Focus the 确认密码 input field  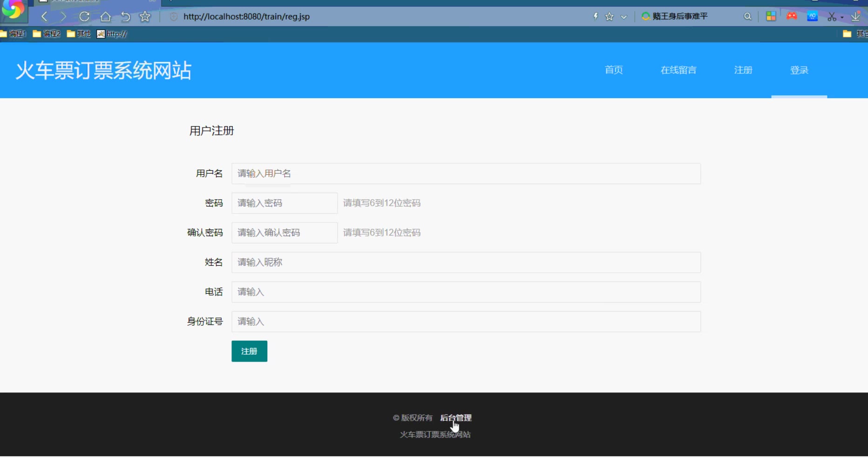pyautogui.click(x=285, y=233)
